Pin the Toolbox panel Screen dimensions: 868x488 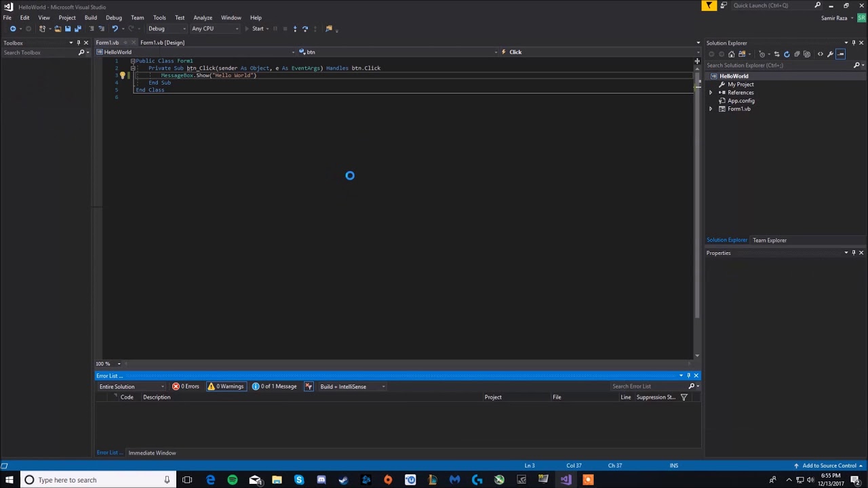[x=78, y=43]
